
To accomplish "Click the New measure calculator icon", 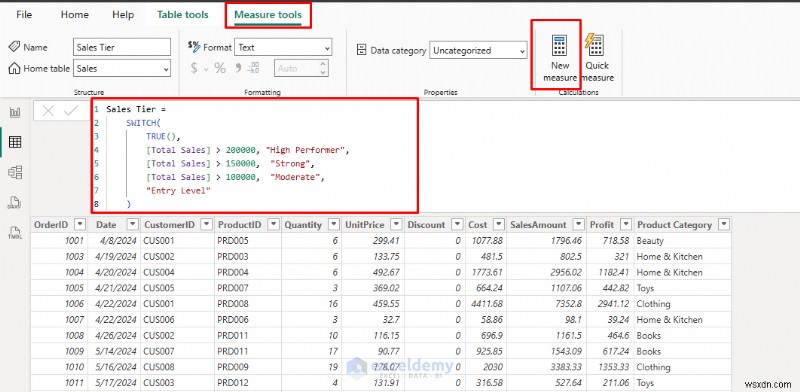I will (x=559, y=45).
